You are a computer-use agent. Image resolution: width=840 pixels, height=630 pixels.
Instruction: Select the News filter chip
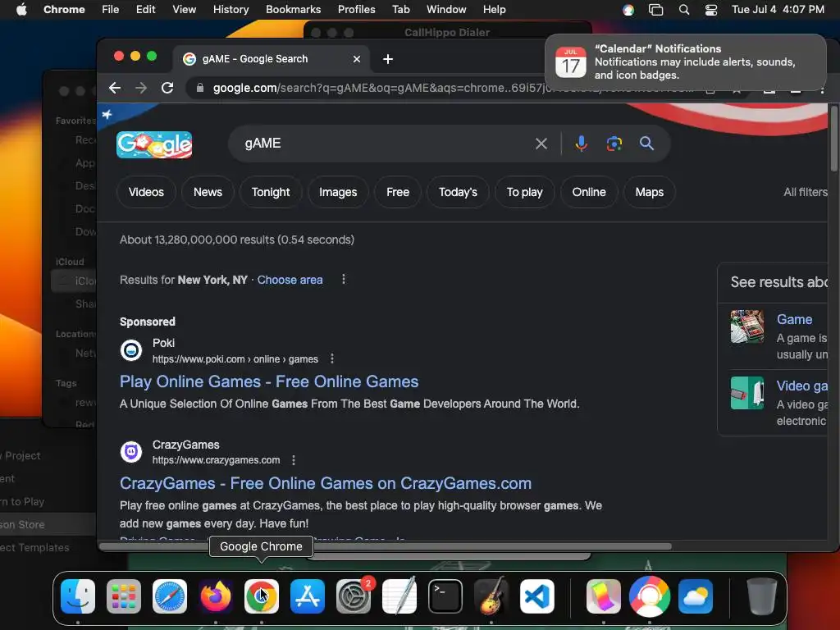pos(208,192)
